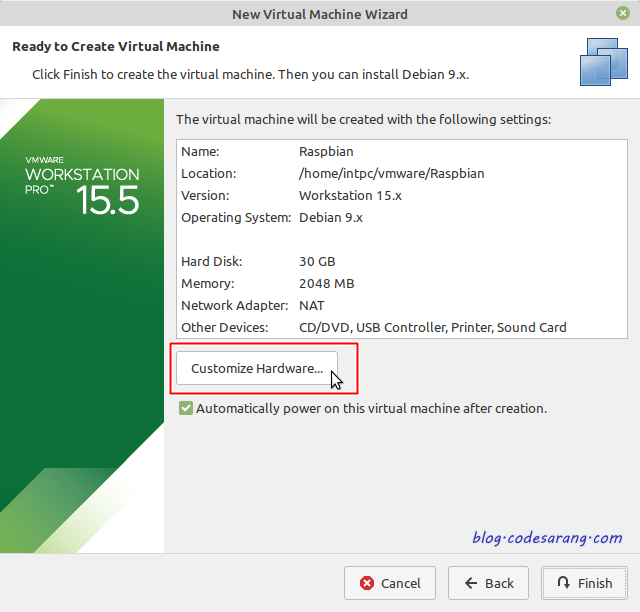This screenshot has width=640, height=612.
Task: Click the Debian 9.x operating system value
Action: [331, 218]
